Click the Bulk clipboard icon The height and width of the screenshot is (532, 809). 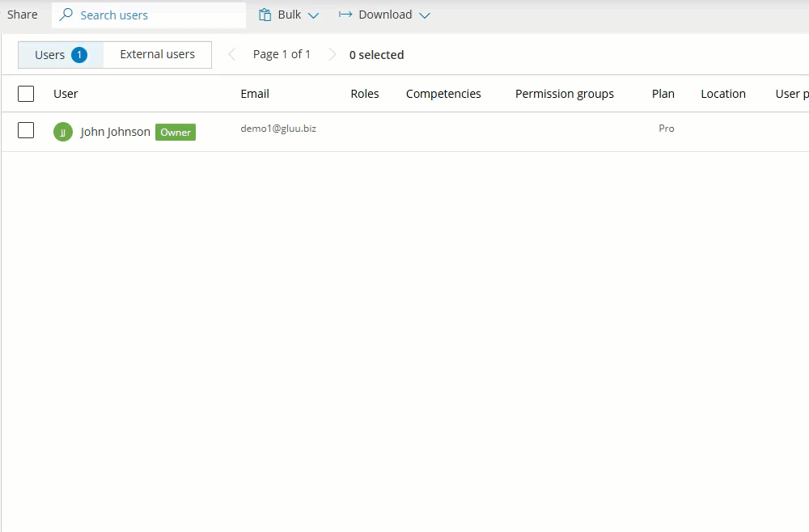[265, 15]
